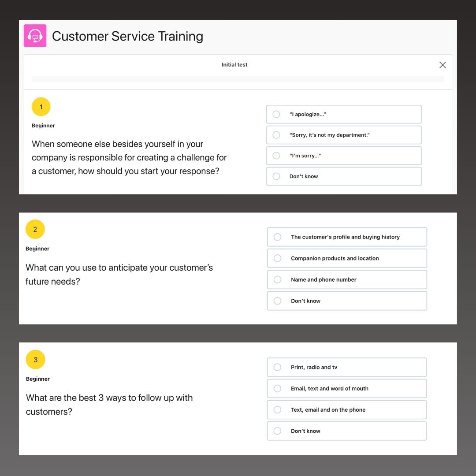Image resolution: width=476 pixels, height=476 pixels.
Task: Click the "Initial test" header label
Action: 234,64
